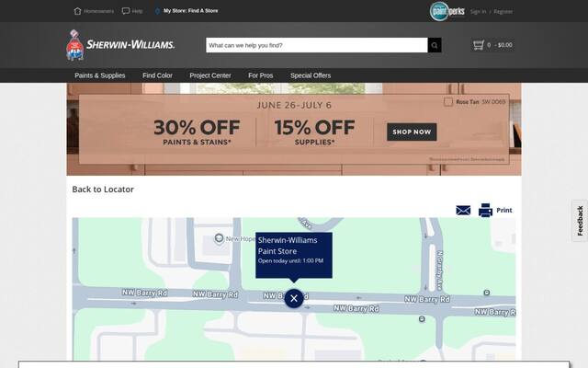
Task: Click the Homeowners house icon
Action: pos(77,11)
